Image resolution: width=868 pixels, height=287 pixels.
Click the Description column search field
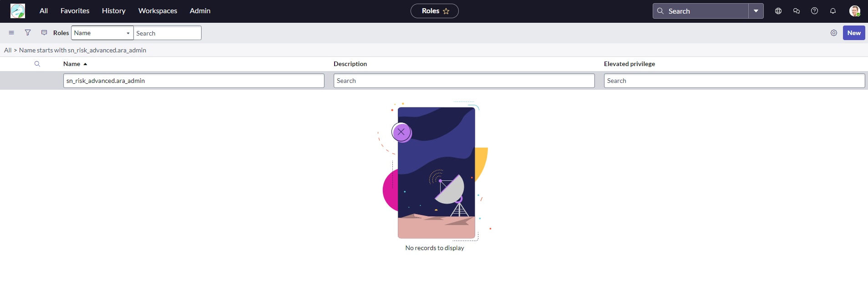pyautogui.click(x=464, y=81)
